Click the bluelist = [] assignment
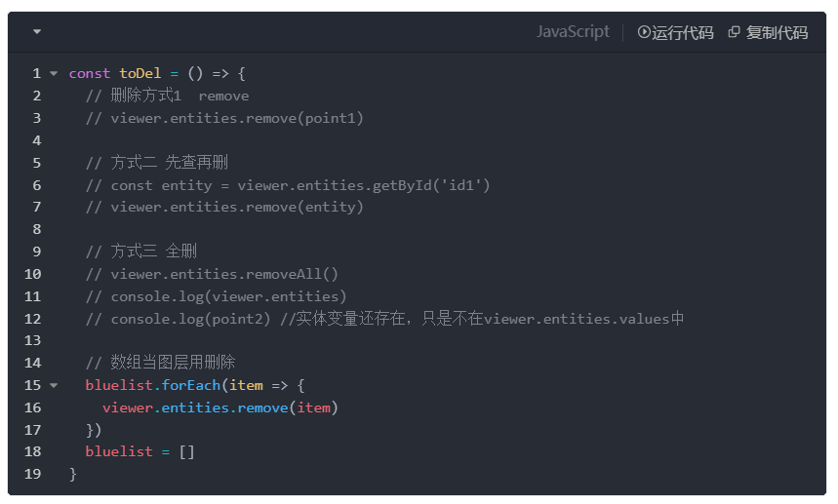Image resolution: width=838 pixels, height=504 pixels. (140, 451)
